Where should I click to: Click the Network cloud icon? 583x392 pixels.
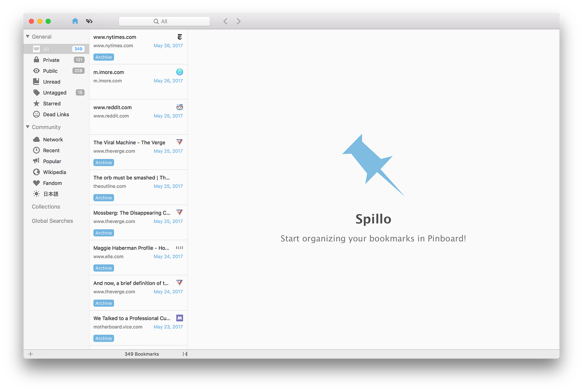click(37, 139)
